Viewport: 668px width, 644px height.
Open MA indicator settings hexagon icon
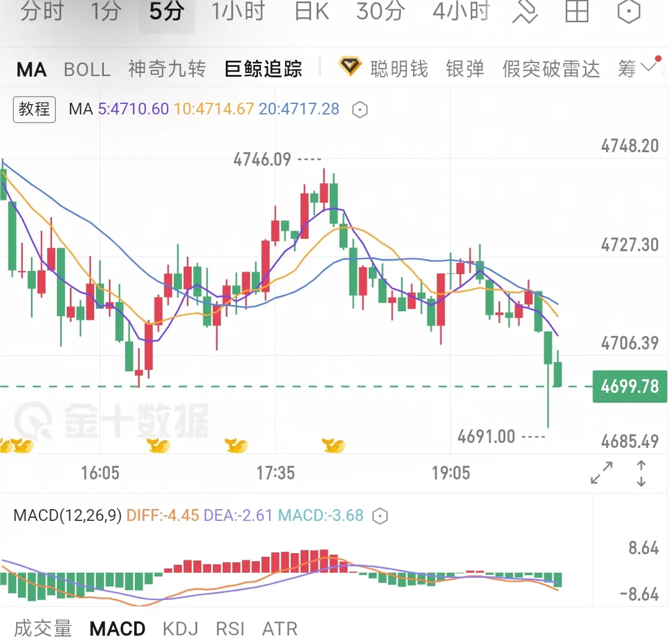coord(359,109)
